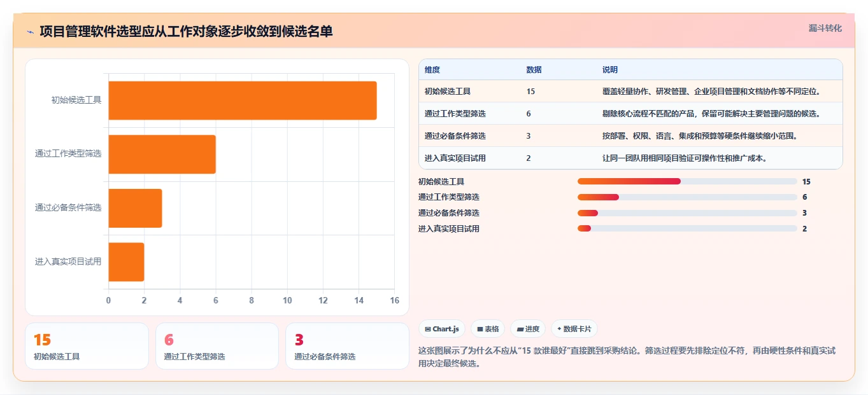Click the table value 2
868x395 pixels.
click(529, 158)
